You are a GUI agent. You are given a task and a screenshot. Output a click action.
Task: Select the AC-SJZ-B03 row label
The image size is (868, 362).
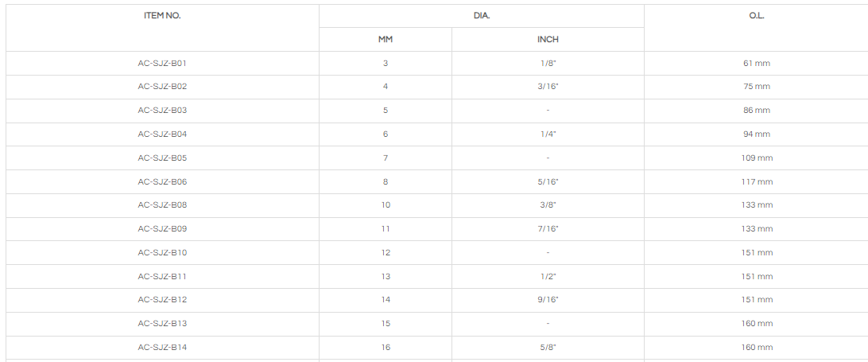(162, 110)
